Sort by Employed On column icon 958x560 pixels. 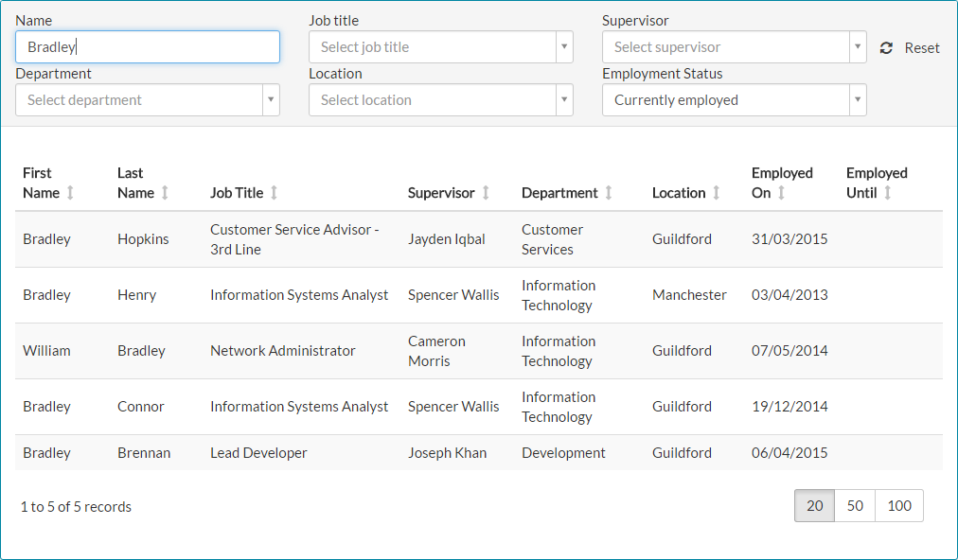782,193
